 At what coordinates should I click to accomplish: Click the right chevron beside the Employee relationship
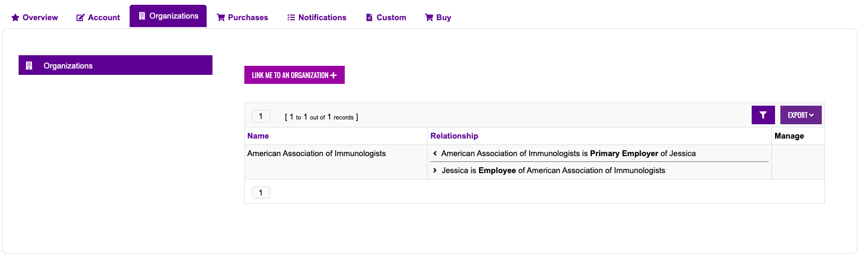[x=435, y=170]
